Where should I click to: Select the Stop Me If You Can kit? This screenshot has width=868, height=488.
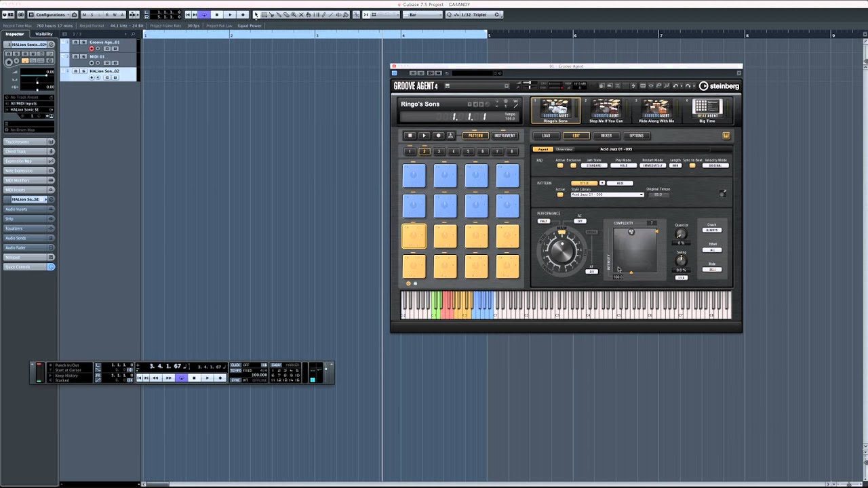606,110
